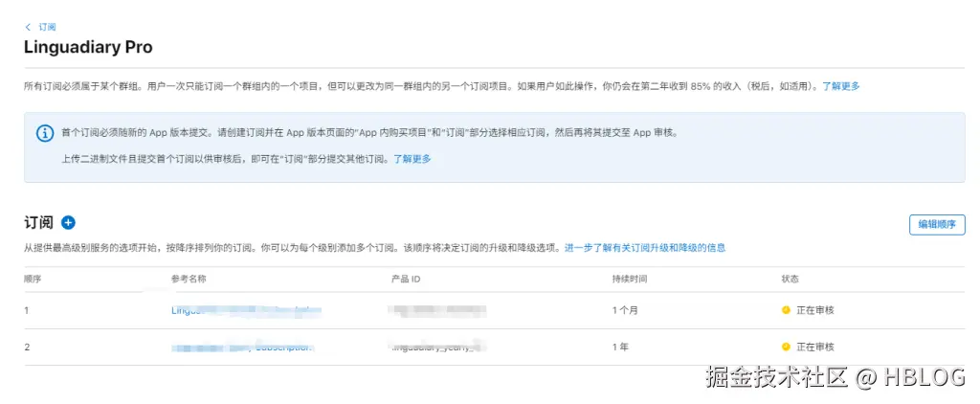Open the first subscription's reference name link
980x404 pixels.
point(245,310)
